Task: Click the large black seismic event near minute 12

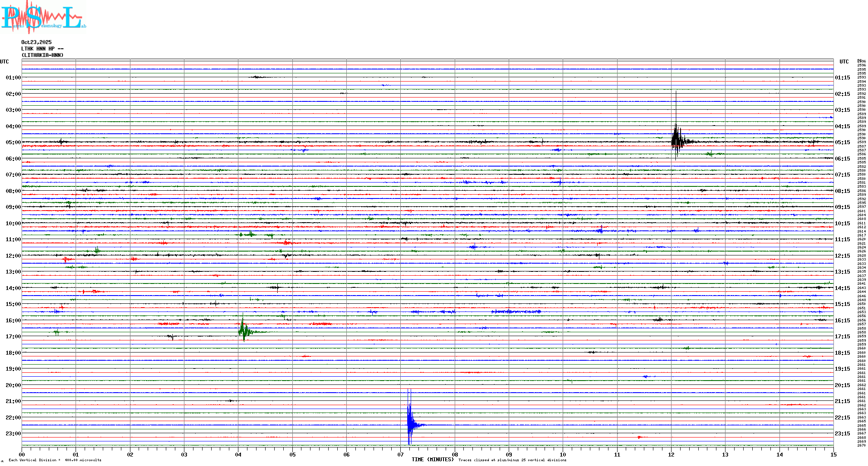Action: [x=677, y=141]
